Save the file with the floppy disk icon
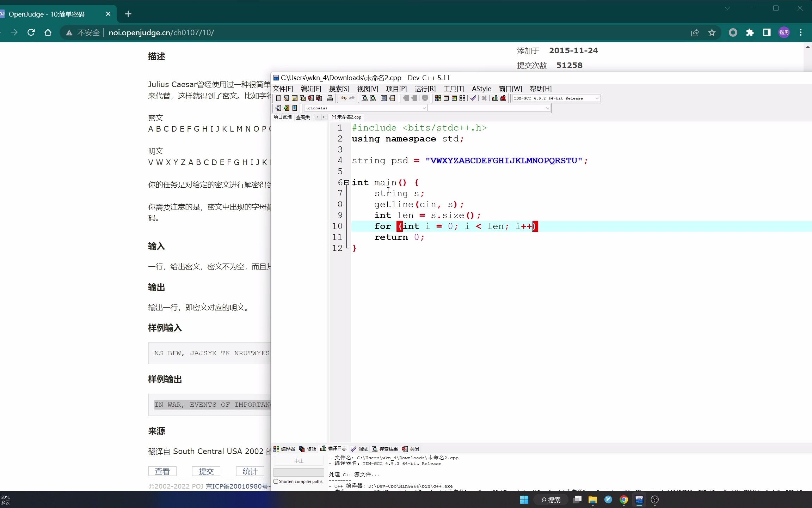The width and height of the screenshot is (812, 508). 295,98
